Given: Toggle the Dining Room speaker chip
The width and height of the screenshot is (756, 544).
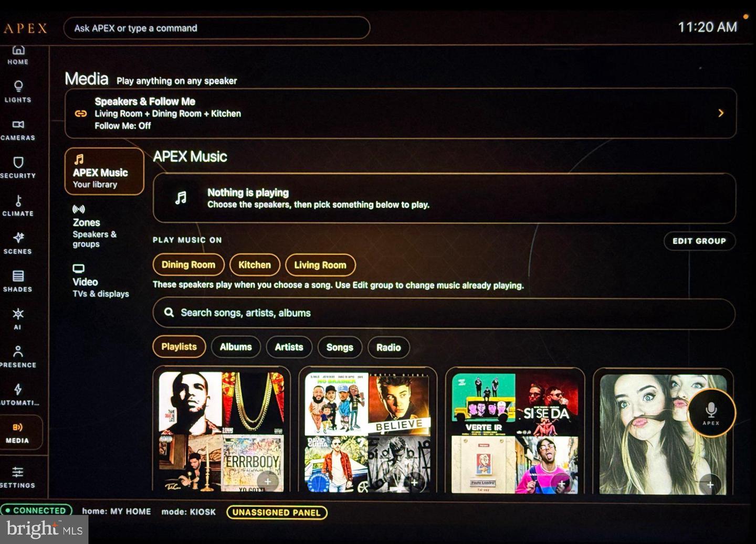Looking at the screenshot, I should 188,265.
